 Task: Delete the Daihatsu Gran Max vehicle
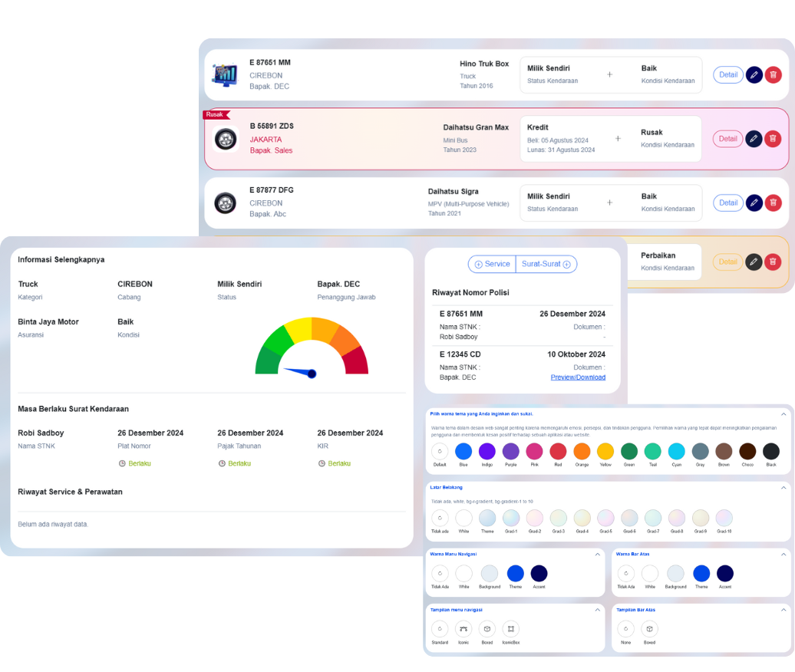click(x=773, y=139)
